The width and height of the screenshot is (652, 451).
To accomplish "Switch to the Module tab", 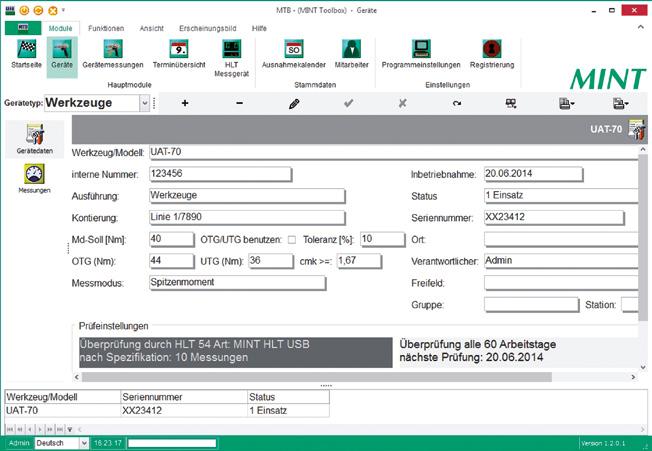I will tap(60, 28).
